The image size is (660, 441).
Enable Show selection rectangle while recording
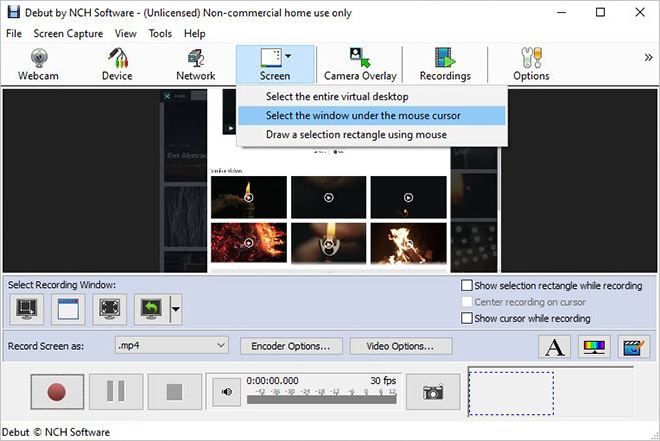tap(466, 286)
